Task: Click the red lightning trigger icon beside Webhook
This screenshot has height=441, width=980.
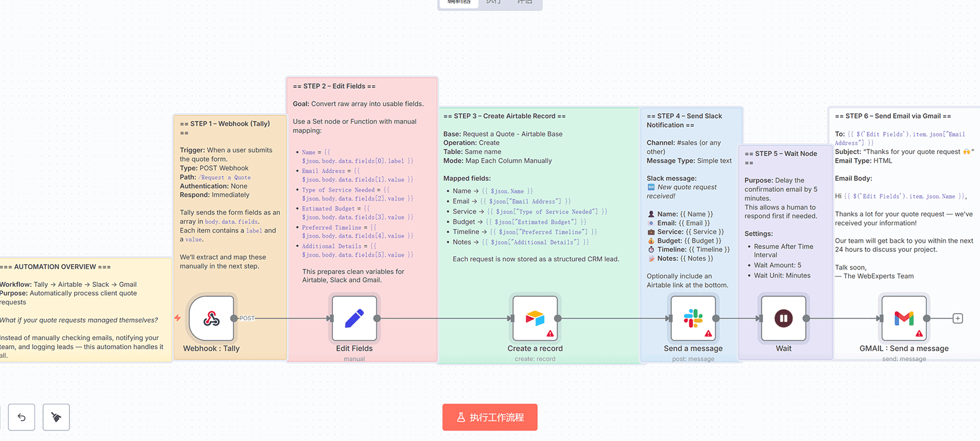Action: pyautogui.click(x=177, y=318)
